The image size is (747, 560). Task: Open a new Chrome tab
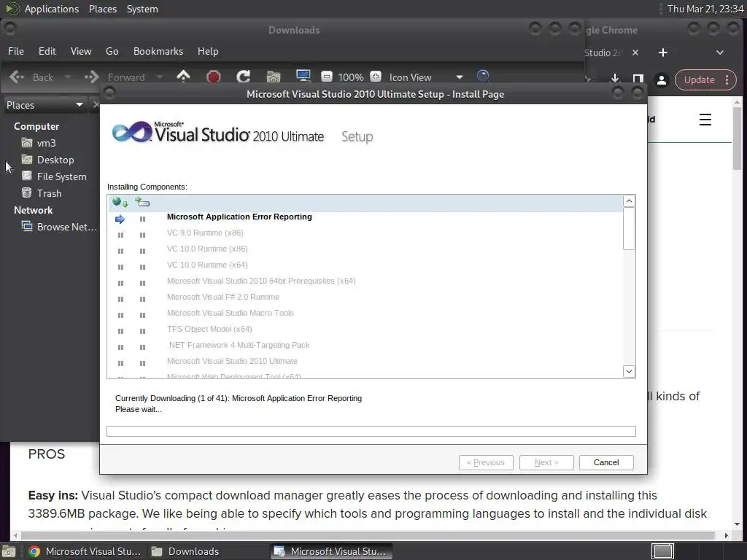click(x=662, y=52)
